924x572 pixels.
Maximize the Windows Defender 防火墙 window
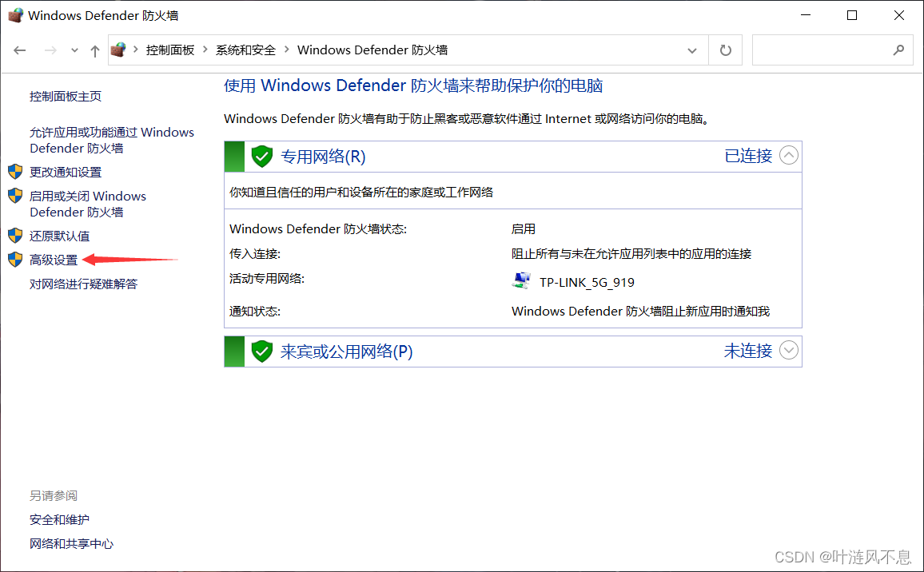(x=852, y=14)
